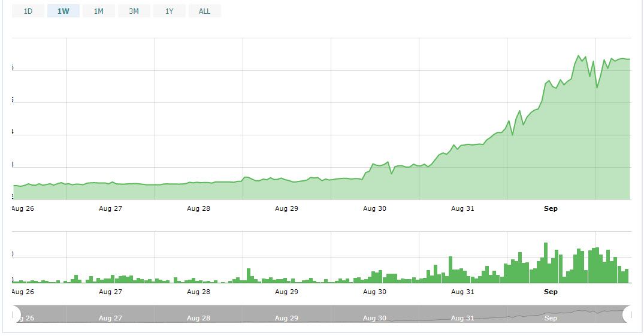Click Aug 30 in the navigator strip

pos(374,318)
